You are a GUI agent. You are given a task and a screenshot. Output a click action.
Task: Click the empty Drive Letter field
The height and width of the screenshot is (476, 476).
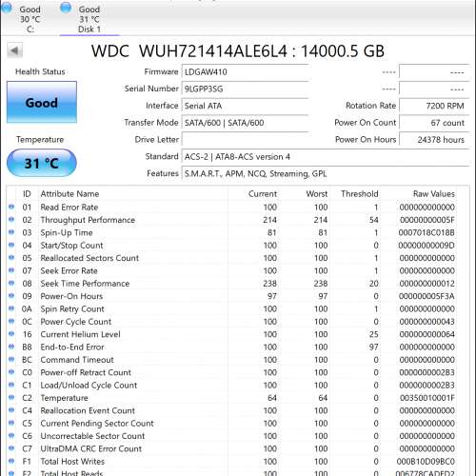click(x=245, y=140)
